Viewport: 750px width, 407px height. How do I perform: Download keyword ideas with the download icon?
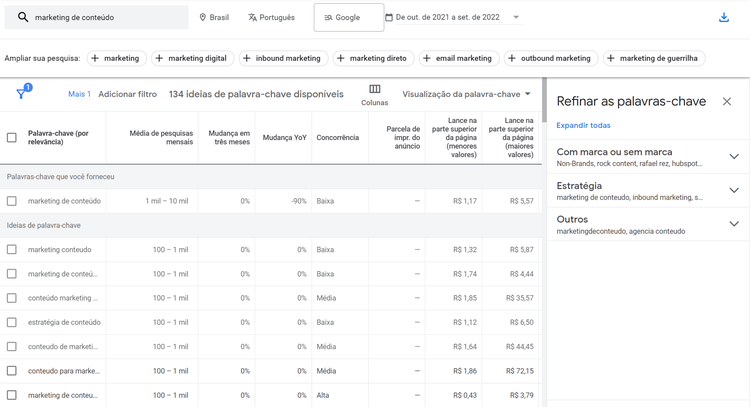tap(724, 17)
